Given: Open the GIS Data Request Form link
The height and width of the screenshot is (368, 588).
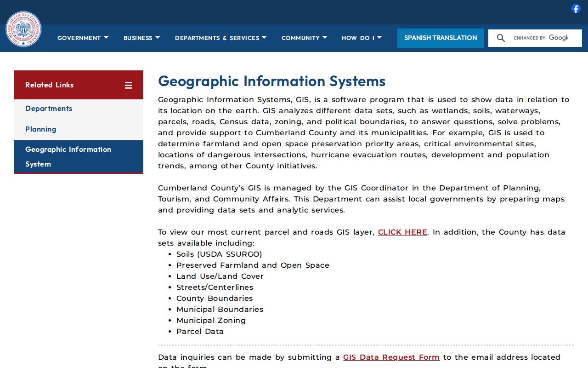Looking at the screenshot, I should [391, 357].
